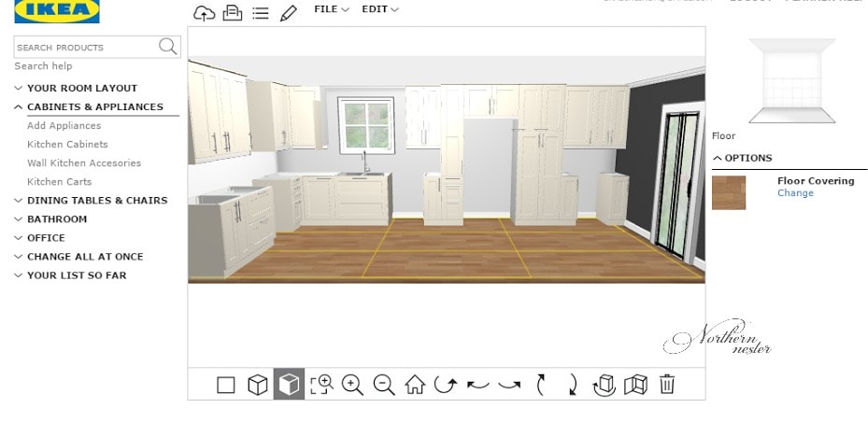
Task: Rotate view right with curved arrow
Action: click(x=509, y=385)
